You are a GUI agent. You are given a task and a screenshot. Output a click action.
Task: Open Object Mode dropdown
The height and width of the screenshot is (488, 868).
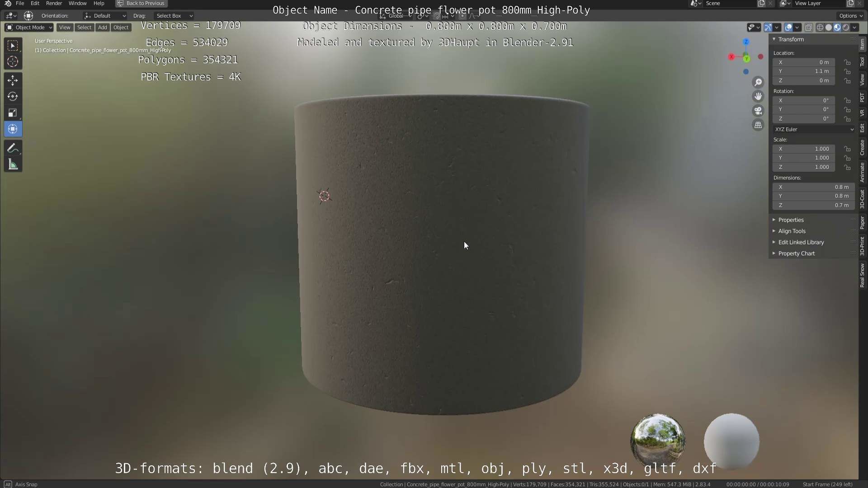[x=29, y=28]
